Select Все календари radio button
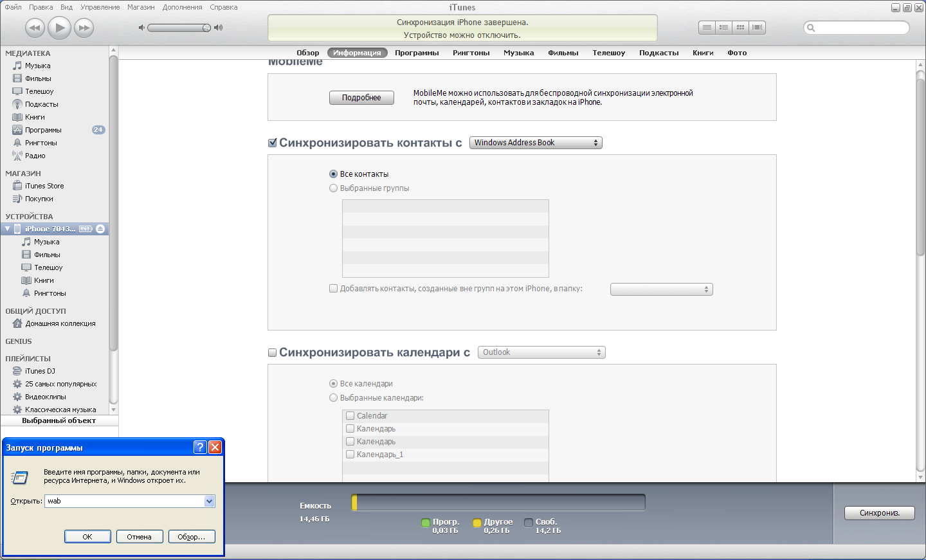The width and height of the screenshot is (926, 560). coord(333,384)
